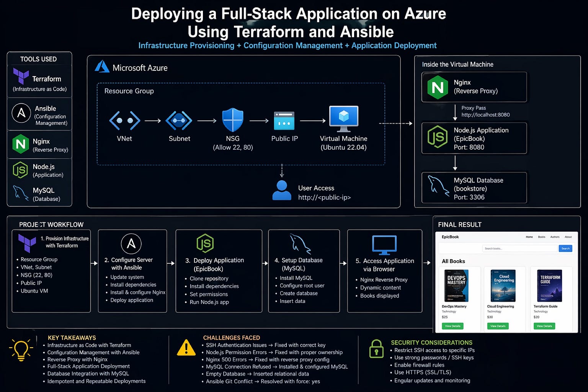Click View Details for DevOps Mastery
The width and height of the screenshot is (588, 392).
pyautogui.click(x=452, y=326)
